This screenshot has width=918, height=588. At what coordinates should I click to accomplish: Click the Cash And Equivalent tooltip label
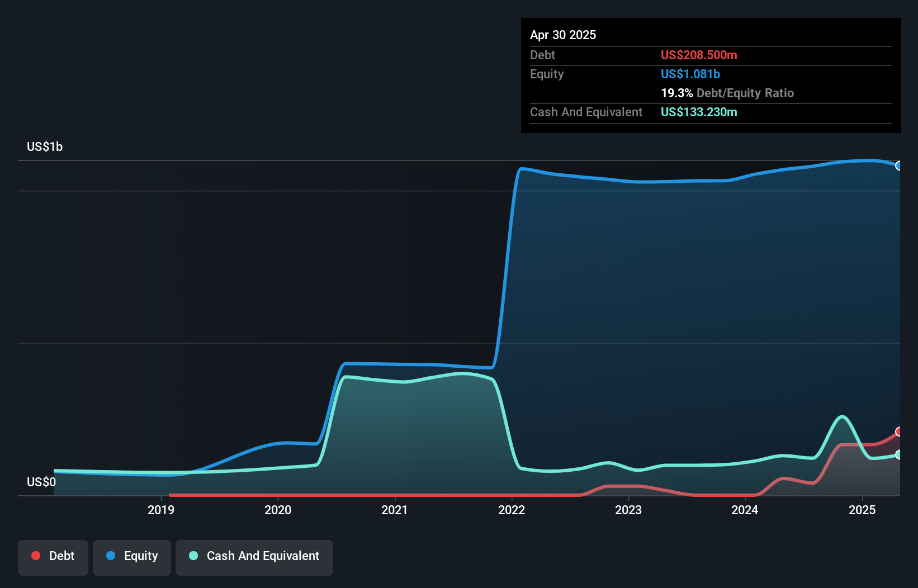tap(586, 112)
